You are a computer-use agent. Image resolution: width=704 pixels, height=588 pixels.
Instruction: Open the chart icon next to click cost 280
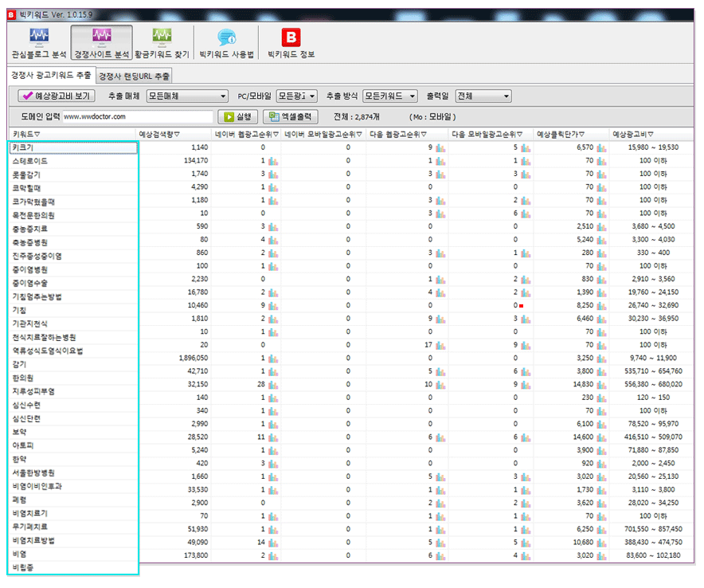601,253
